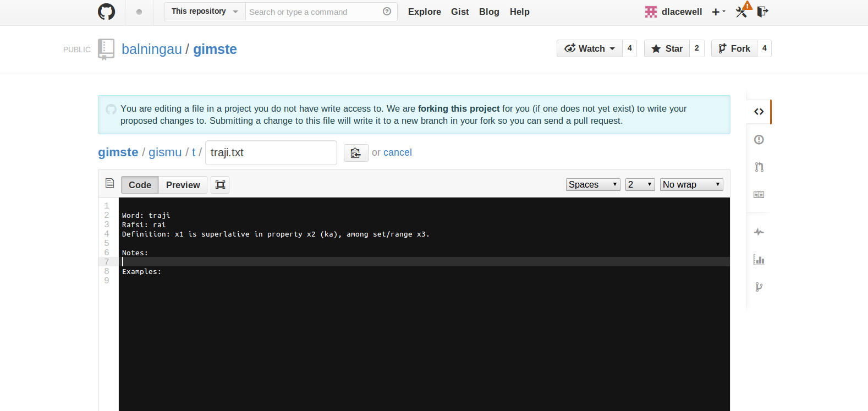This screenshot has width=868, height=411.
Task: Star the gimste repository
Action: (x=667, y=48)
